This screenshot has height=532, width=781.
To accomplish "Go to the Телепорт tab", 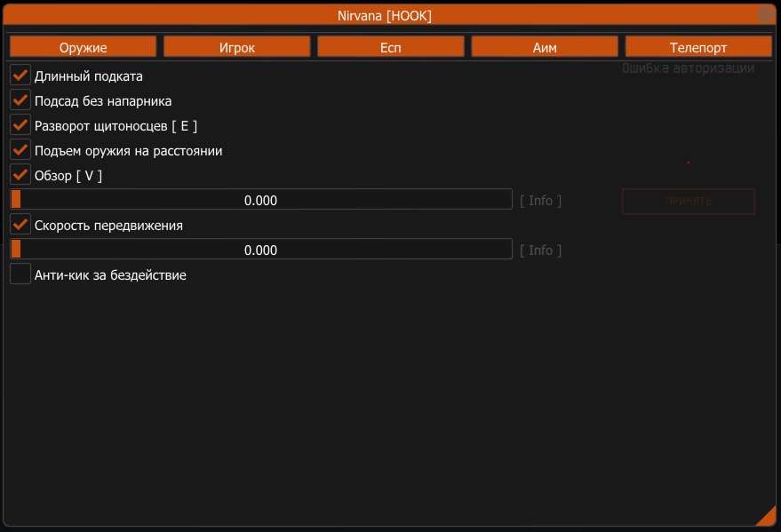I will (x=698, y=47).
